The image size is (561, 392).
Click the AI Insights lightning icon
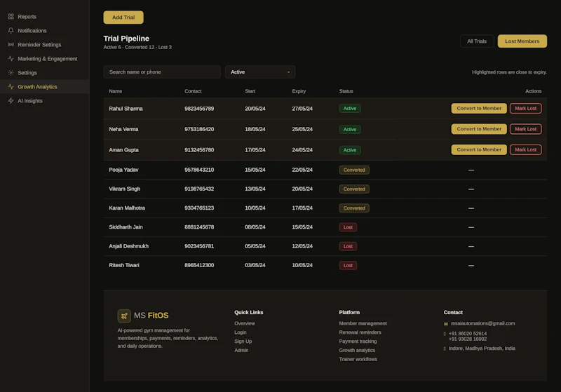11,100
